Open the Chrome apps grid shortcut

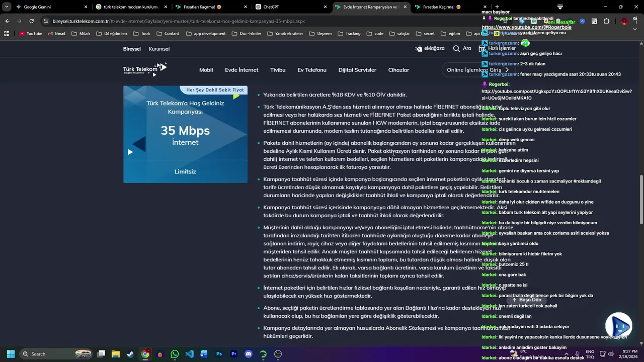(7, 33)
